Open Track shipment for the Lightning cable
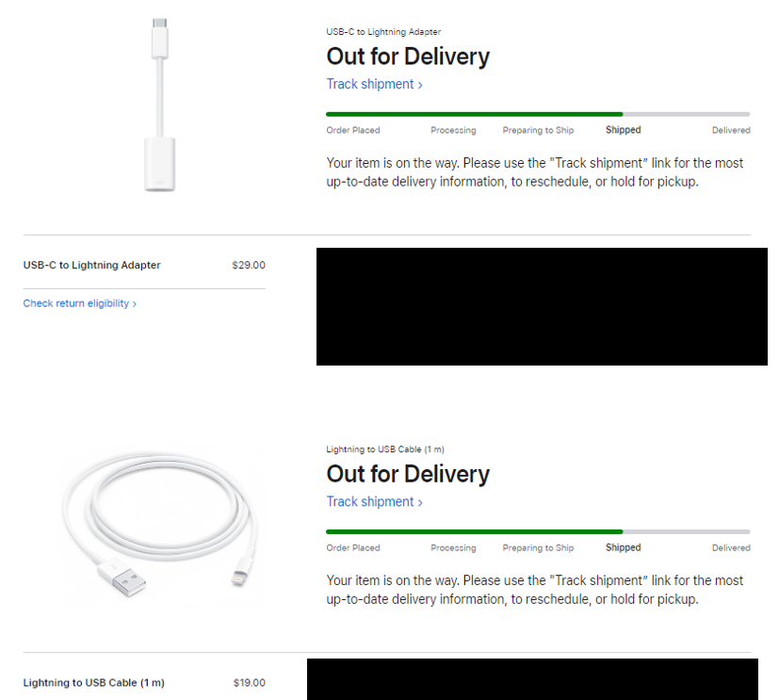 374,502
